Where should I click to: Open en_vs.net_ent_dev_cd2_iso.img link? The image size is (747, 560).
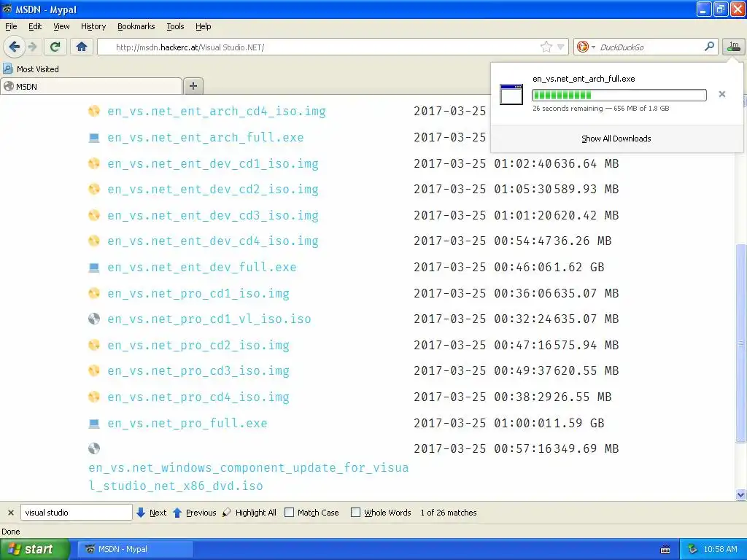click(213, 190)
